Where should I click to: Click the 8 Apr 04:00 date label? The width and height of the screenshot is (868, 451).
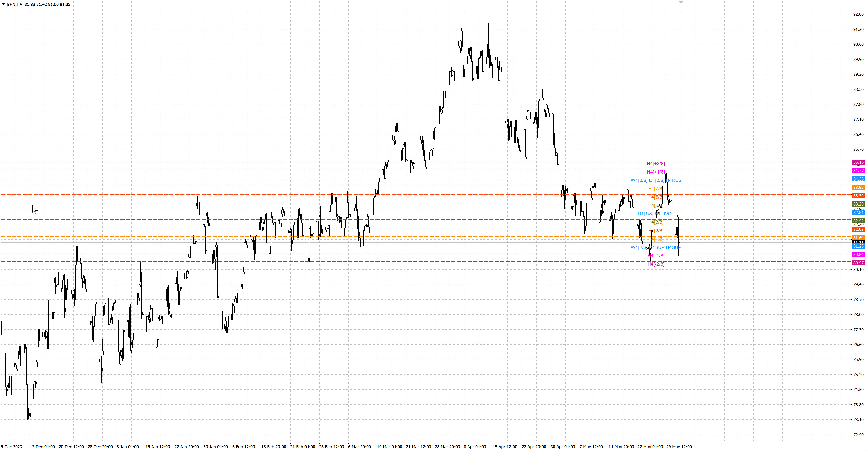click(474, 447)
